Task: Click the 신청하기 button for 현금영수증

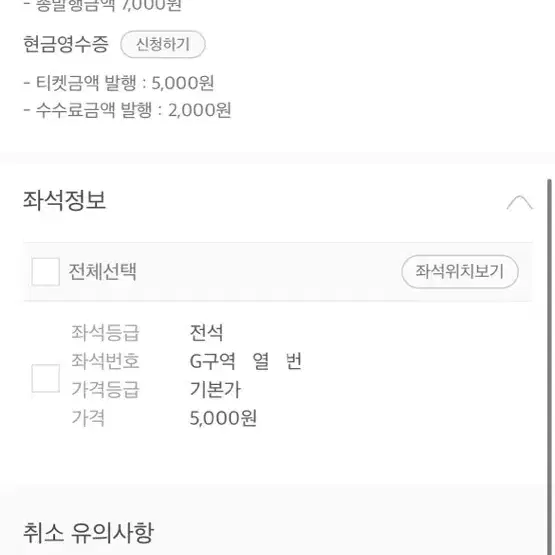Action: tap(163, 44)
